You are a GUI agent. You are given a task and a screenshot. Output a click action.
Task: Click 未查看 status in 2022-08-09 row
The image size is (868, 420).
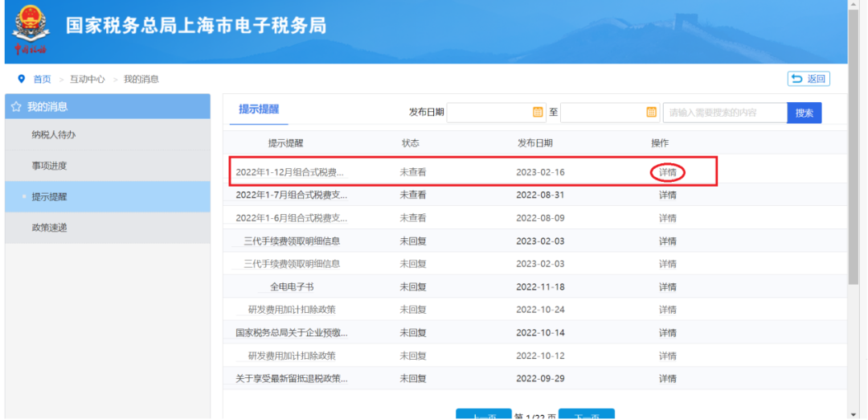(x=414, y=218)
